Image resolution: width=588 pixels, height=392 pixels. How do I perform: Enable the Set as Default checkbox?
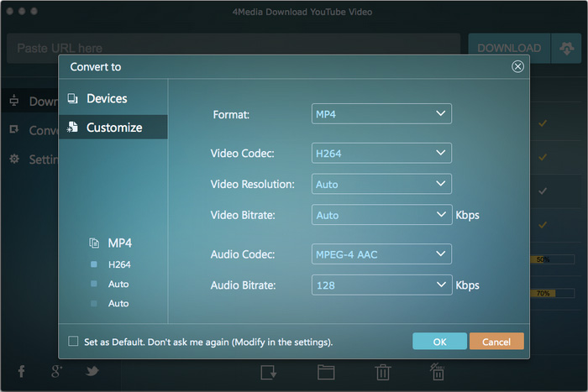[73, 342]
